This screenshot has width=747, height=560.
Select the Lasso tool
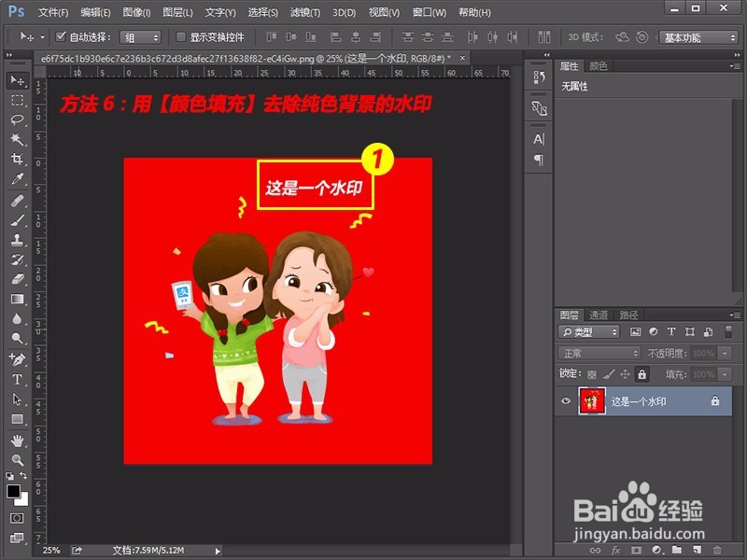point(17,119)
